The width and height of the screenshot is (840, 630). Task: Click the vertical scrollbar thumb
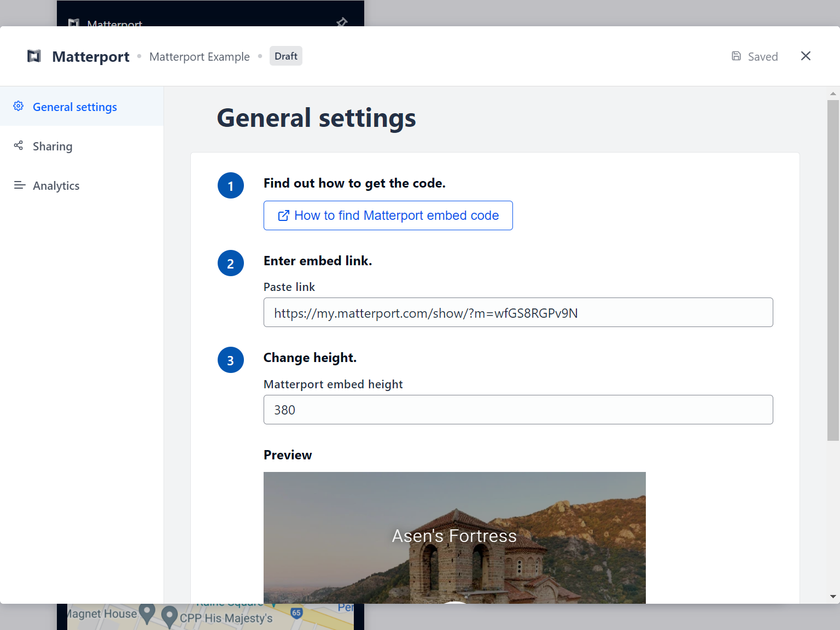tap(833, 270)
